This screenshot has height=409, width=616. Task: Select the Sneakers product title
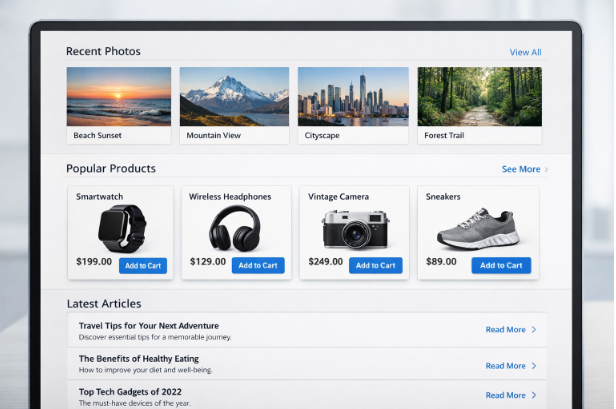point(443,197)
